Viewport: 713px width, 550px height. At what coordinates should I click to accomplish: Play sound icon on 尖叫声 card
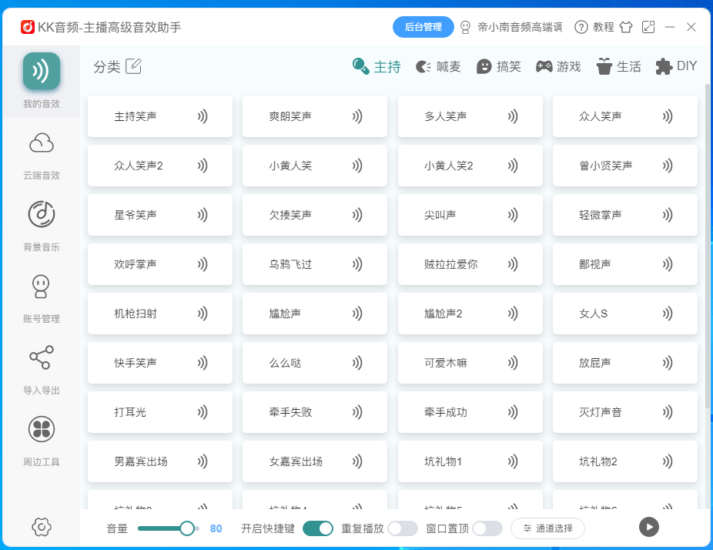[513, 215]
